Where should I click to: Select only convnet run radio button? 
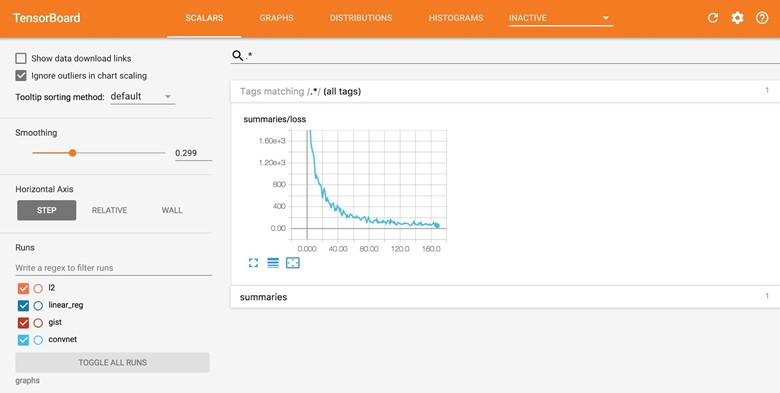click(38, 340)
